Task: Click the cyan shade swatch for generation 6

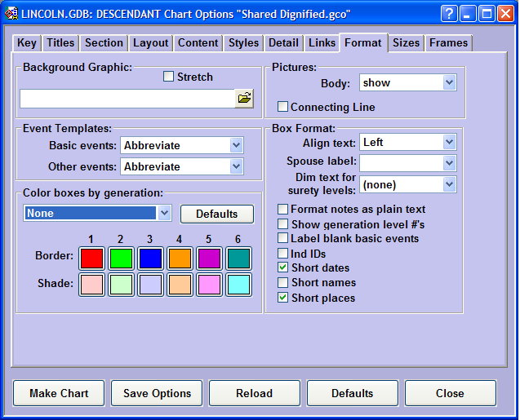Action: click(x=238, y=285)
